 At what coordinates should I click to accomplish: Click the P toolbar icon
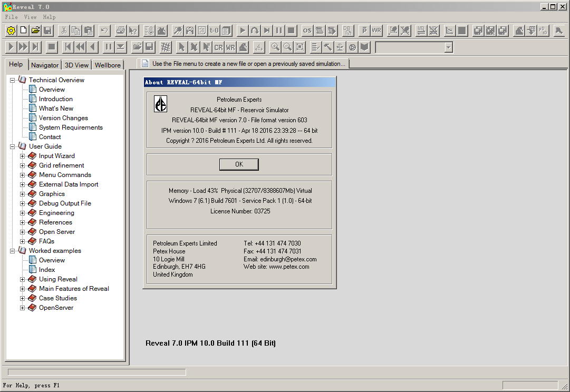click(x=364, y=31)
